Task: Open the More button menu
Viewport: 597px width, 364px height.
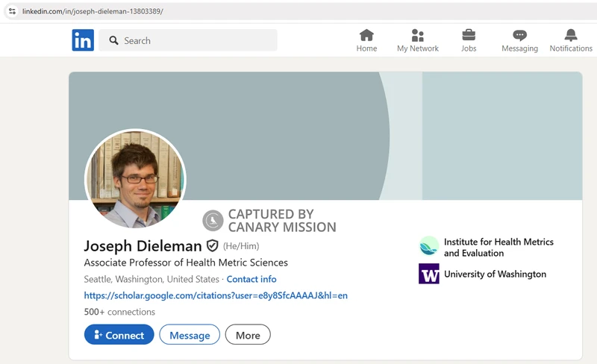Action: coord(248,335)
